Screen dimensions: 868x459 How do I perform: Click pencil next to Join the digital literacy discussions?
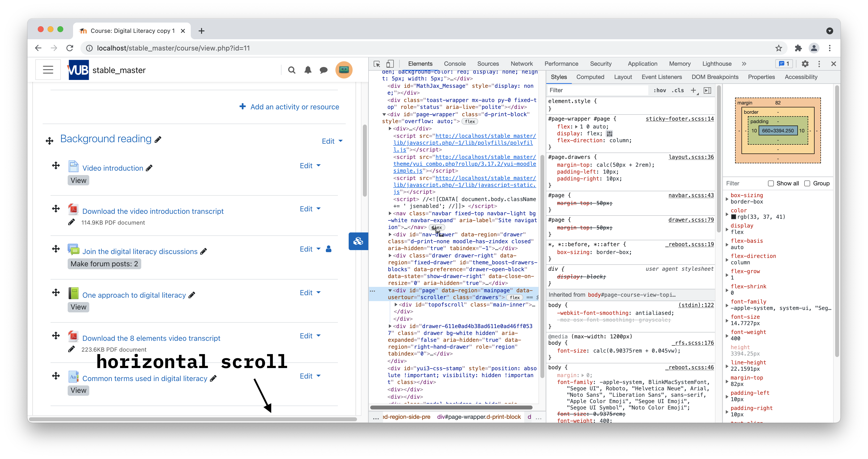(x=203, y=252)
